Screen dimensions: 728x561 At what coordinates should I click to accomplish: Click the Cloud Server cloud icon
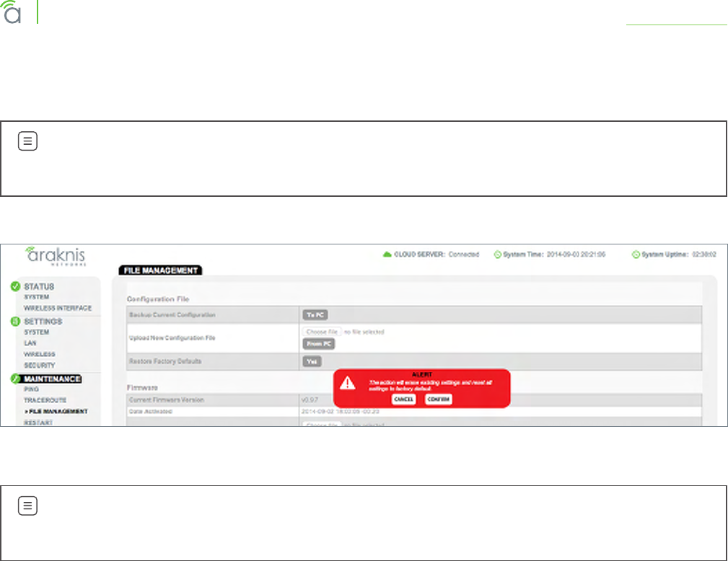pyautogui.click(x=387, y=255)
